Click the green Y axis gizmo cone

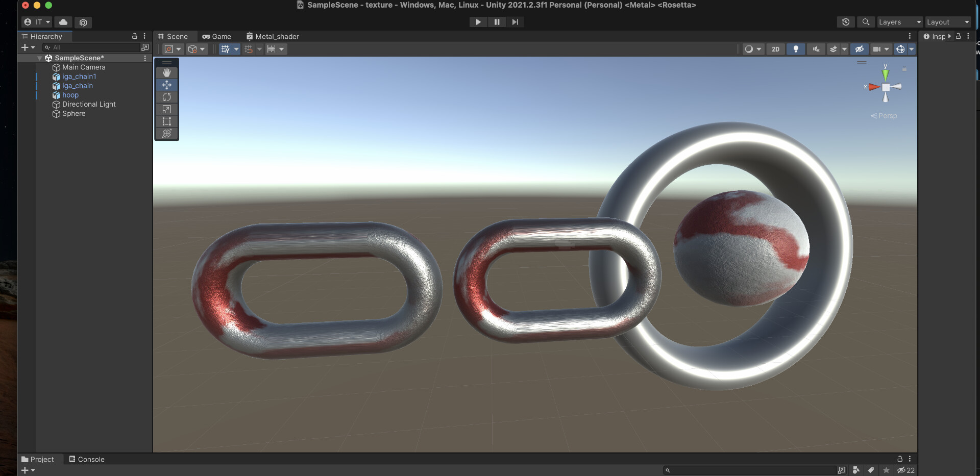pyautogui.click(x=886, y=74)
